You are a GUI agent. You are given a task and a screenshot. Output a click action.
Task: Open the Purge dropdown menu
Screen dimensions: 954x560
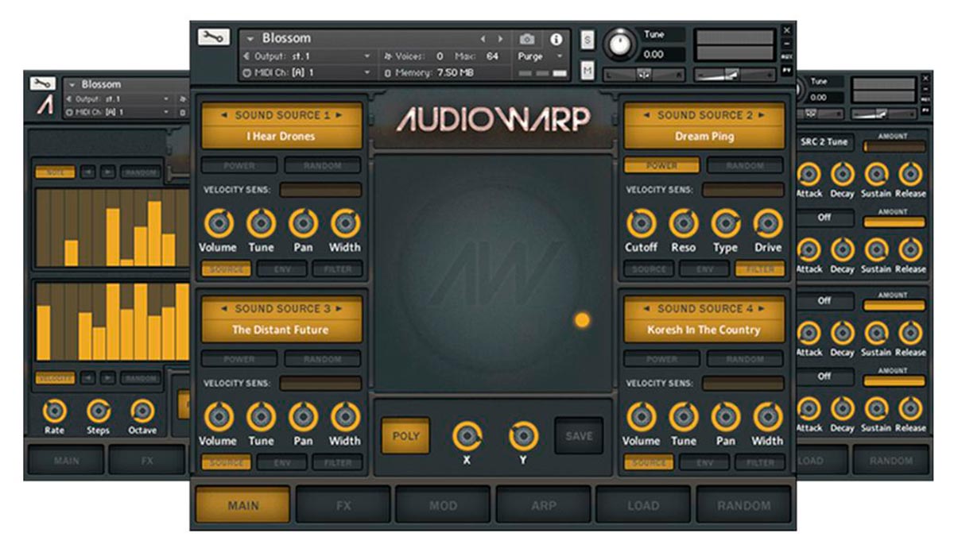tap(560, 56)
